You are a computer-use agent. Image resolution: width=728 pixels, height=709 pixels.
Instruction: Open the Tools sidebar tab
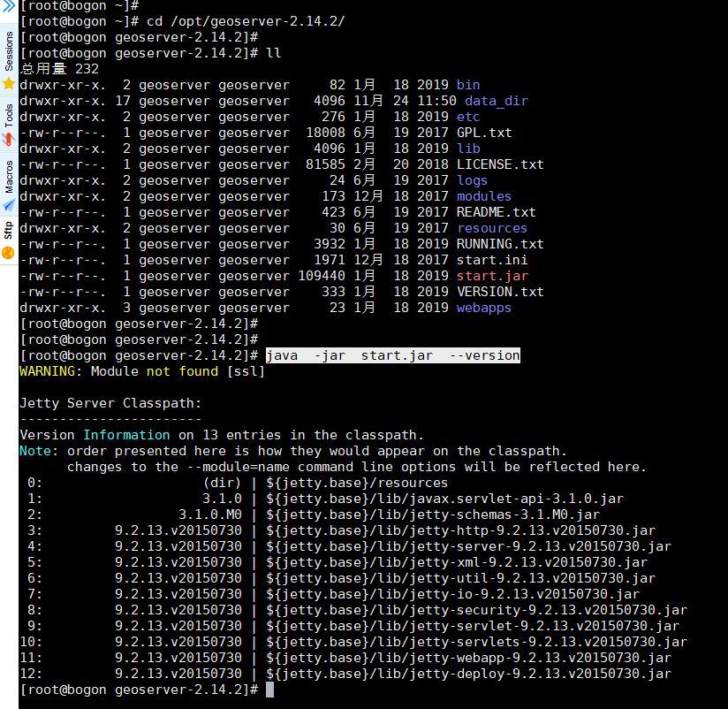coord(9,124)
